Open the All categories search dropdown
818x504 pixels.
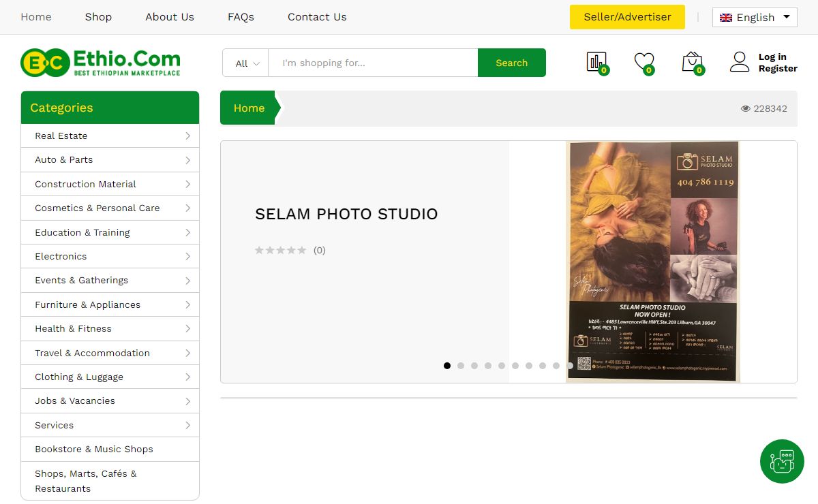tap(245, 63)
